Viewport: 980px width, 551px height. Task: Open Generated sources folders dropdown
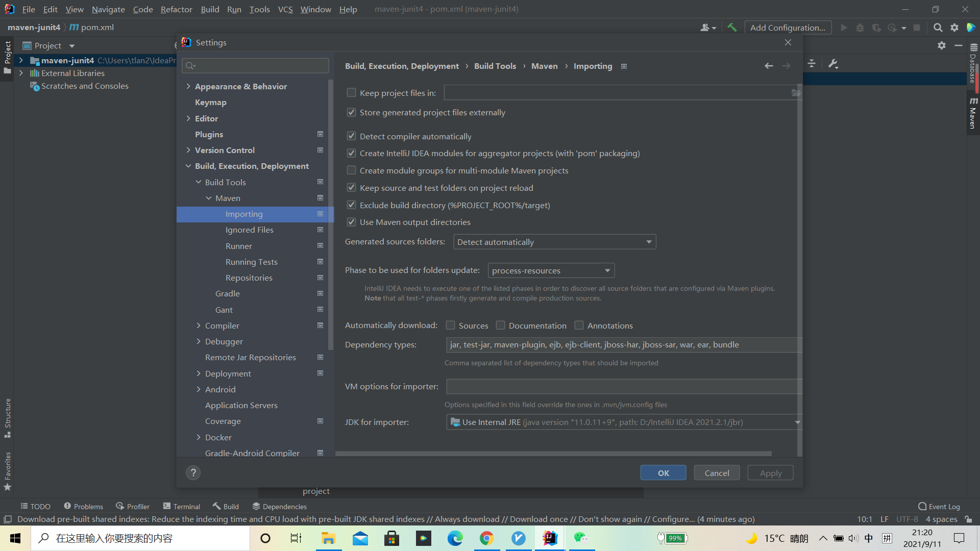pyautogui.click(x=554, y=242)
